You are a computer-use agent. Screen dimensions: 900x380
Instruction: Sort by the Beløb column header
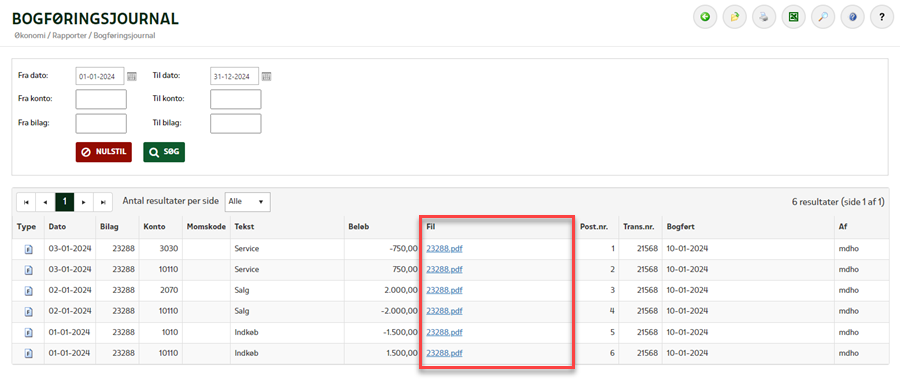point(359,227)
